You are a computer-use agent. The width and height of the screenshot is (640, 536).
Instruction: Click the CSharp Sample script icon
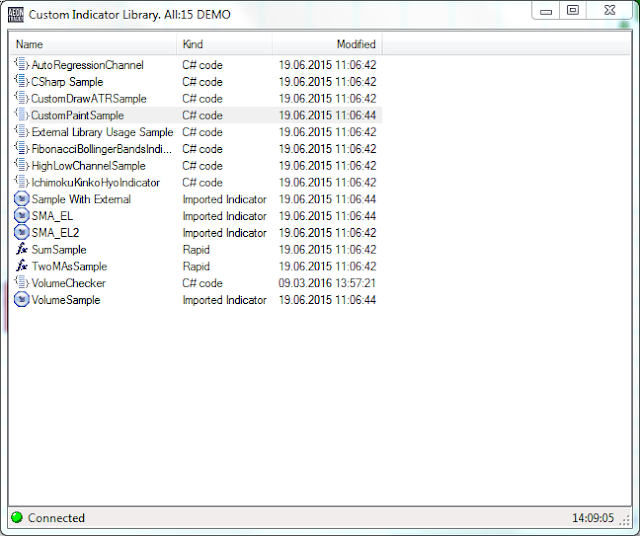22,81
